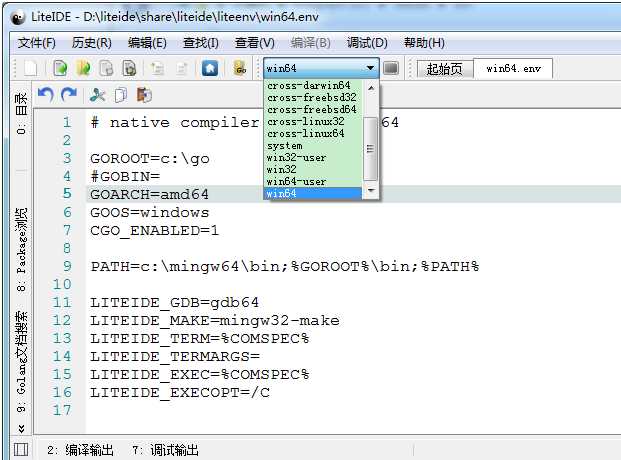Click the LITEIDE_EXECOPT=/C line
This screenshot has height=460, width=621.
pos(180,392)
